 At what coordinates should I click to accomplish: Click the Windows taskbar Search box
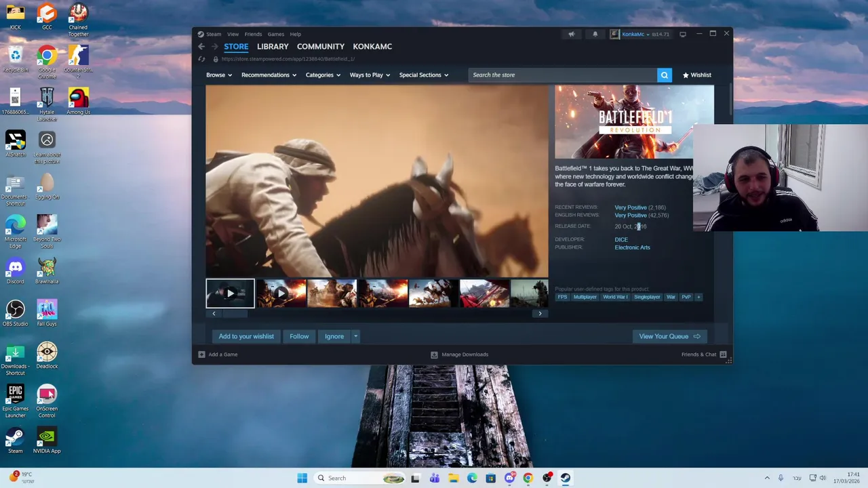point(360,478)
